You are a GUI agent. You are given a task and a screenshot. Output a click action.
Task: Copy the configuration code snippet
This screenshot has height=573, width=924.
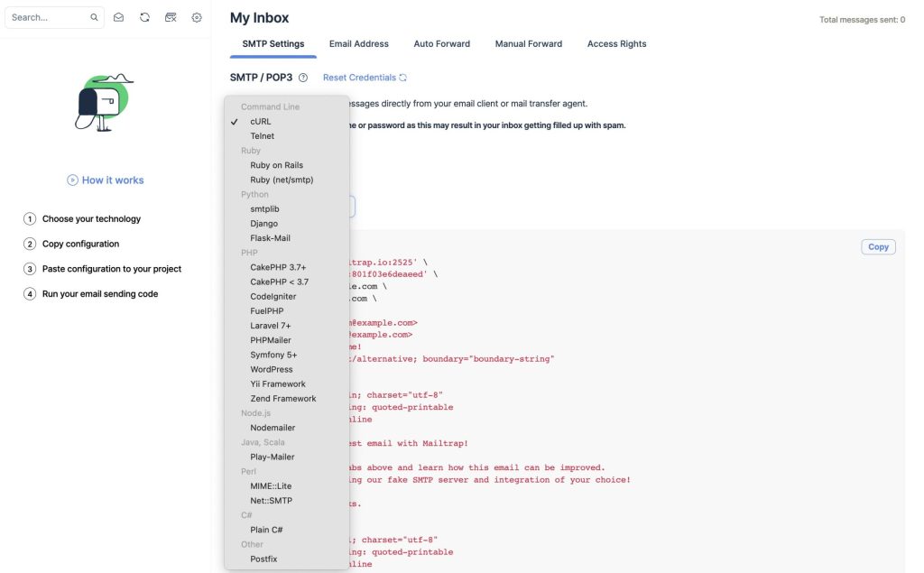pos(877,246)
